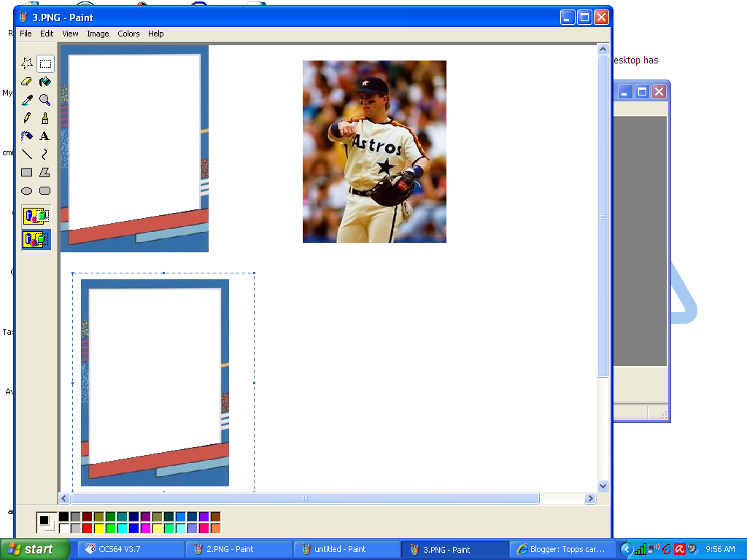Open the Help menu
747x560 pixels.
click(x=156, y=34)
